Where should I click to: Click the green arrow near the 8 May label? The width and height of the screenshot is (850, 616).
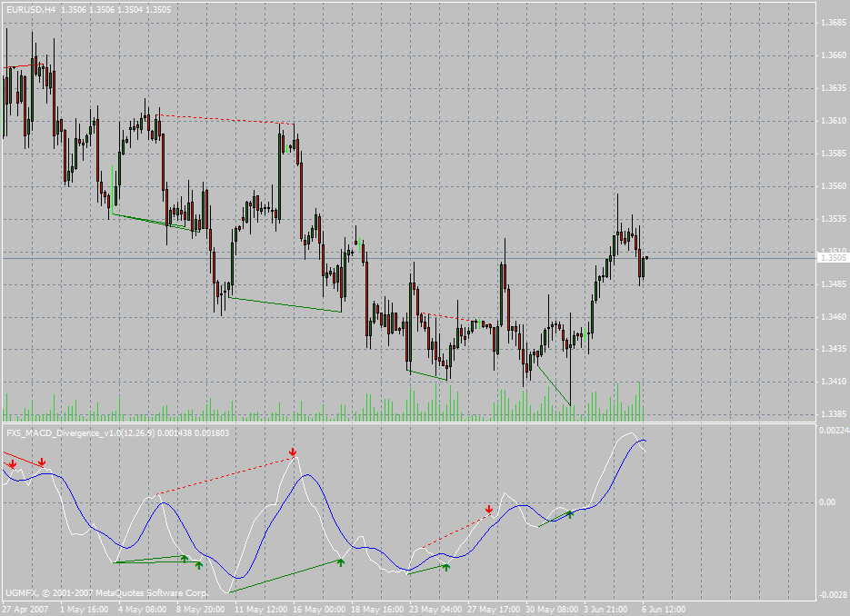pos(198,565)
